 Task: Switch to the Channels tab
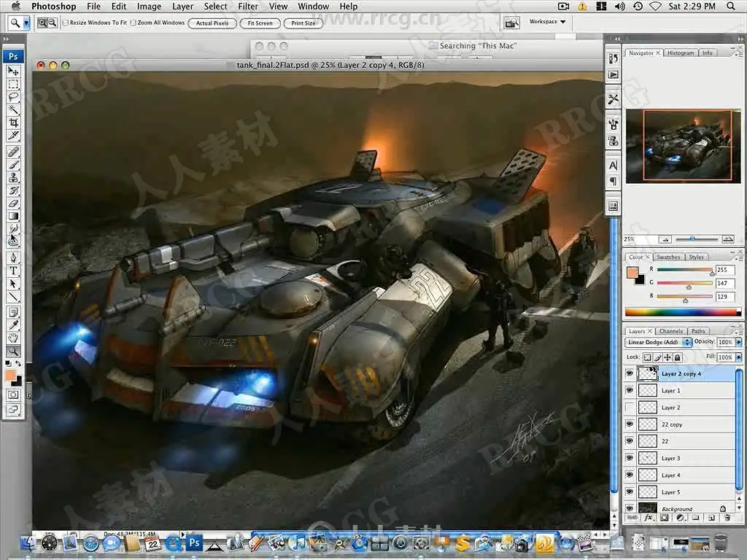(x=670, y=331)
